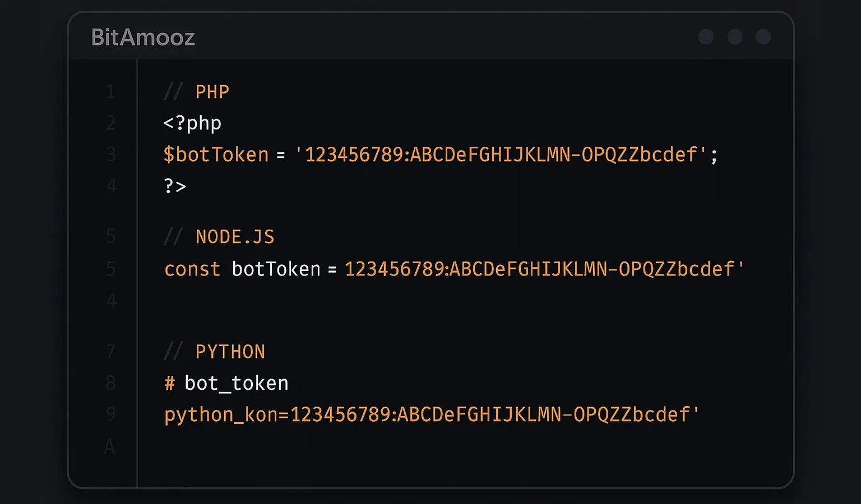Select line number 1 in the gutter
Image resolution: width=861 pixels, height=504 pixels.
[110, 92]
